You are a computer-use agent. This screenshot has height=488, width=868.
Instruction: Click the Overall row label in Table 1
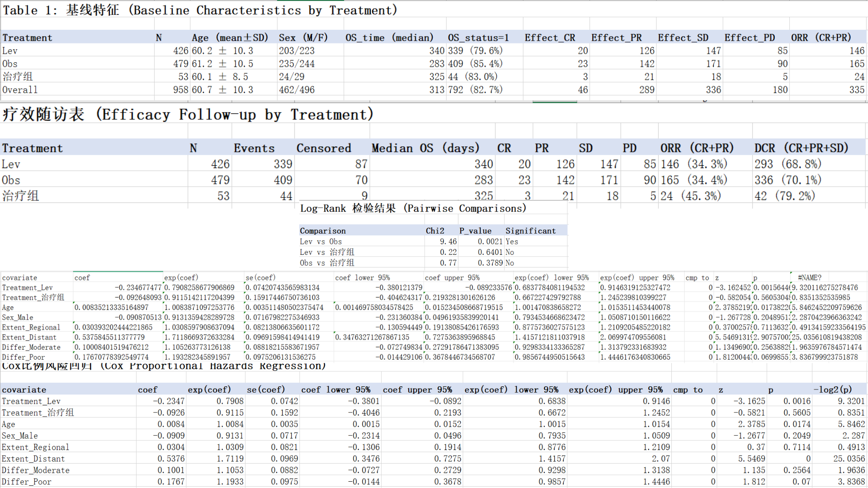20,90
